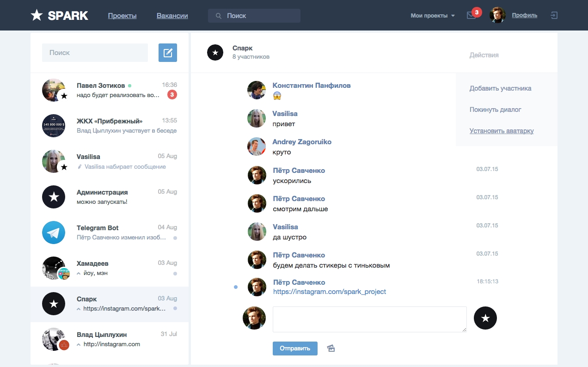588x367 pixels.
Task: Open the Действия actions menu
Action: [484, 55]
